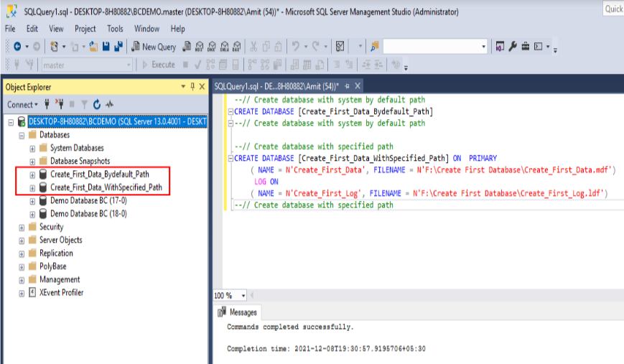This screenshot has height=364, width=624.
Task: Click the Disconnect plug icon with red X
Action: [60, 104]
